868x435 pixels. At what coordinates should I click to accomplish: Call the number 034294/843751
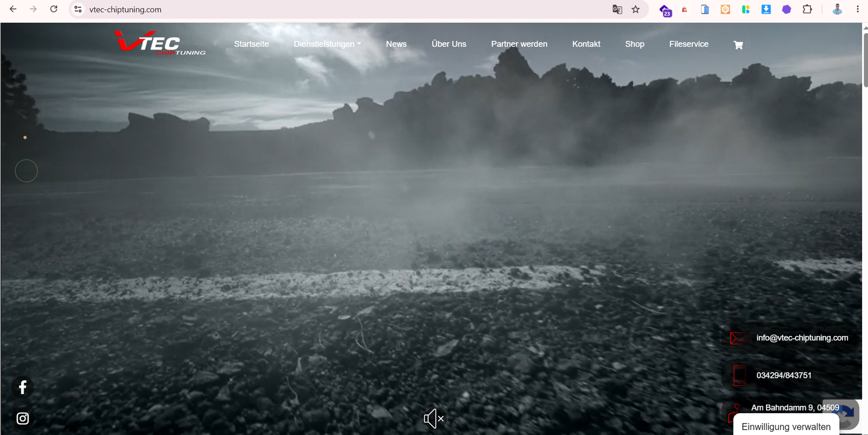pyautogui.click(x=784, y=375)
